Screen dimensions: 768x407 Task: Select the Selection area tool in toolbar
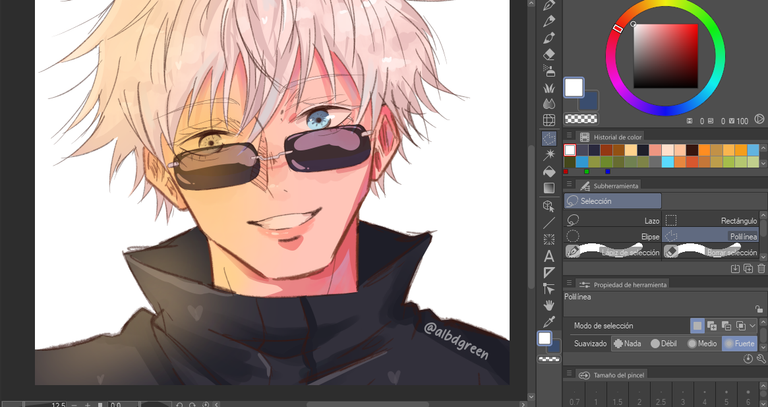(x=549, y=139)
